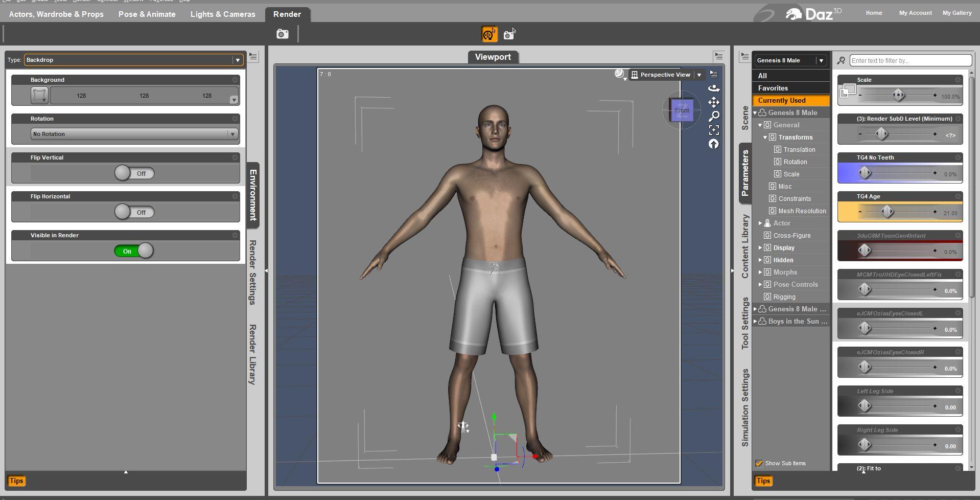Open the gear menu for Visible in Render
Image resolution: width=980 pixels, height=500 pixels.
click(x=235, y=235)
